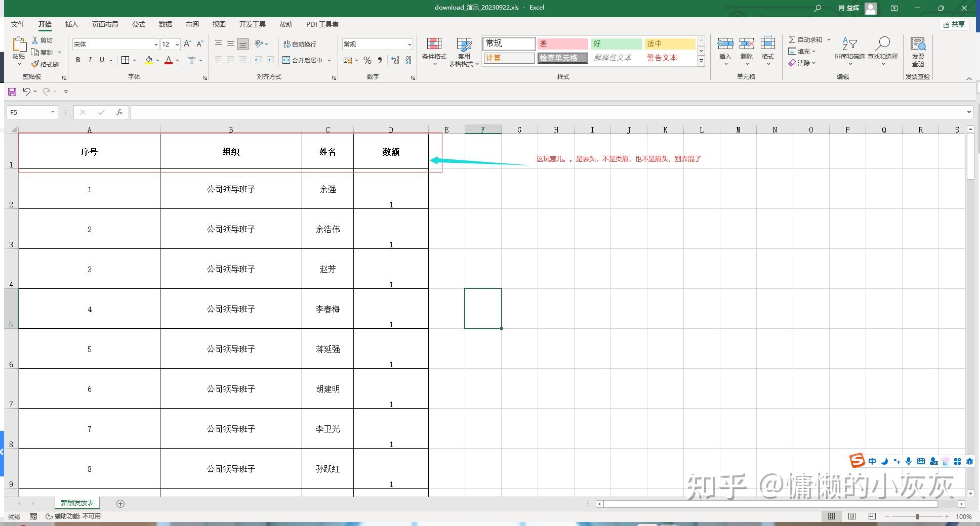Switch to the 插入 ribbon tab
The image size is (980, 526).
[x=71, y=24]
